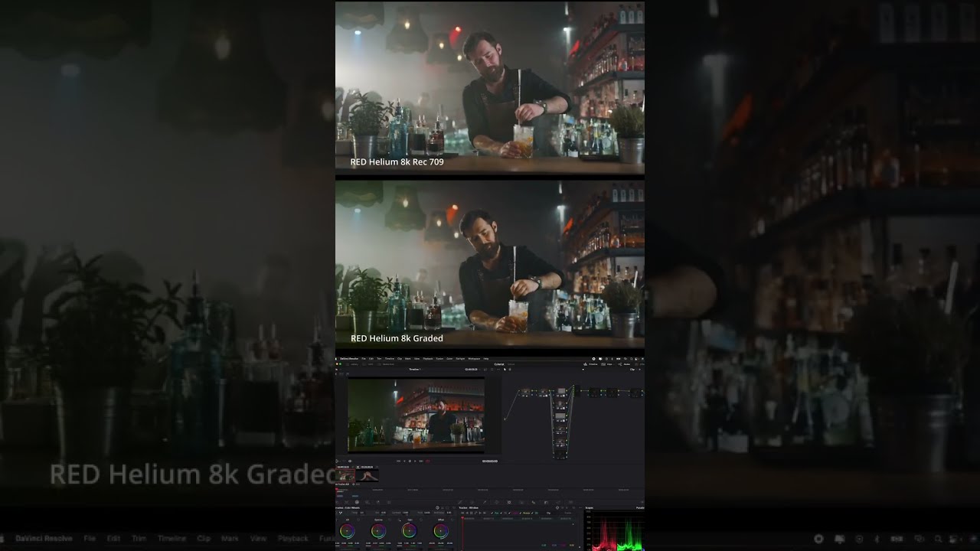Image resolution: width=980 pixels, height=551 pixels.
Task: Toggle the red loop playback button
Action: click(428, 461)
